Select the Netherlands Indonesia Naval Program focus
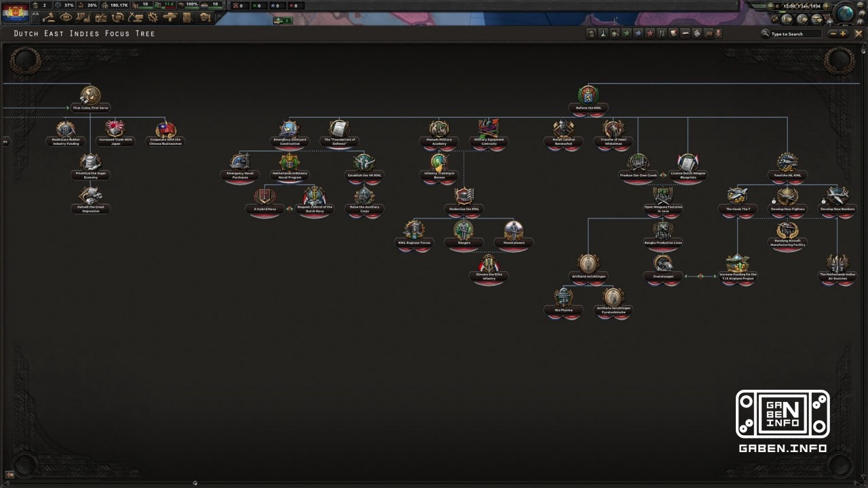Image resolution: width=868 pixels, height=488 pixels. click(290, 167)
